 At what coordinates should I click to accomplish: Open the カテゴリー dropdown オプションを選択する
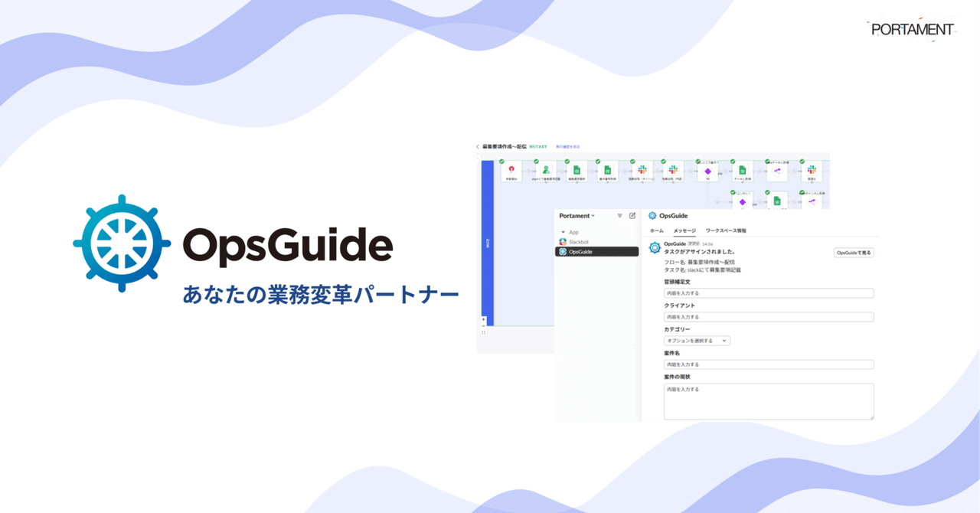click(x=697, y=341)
